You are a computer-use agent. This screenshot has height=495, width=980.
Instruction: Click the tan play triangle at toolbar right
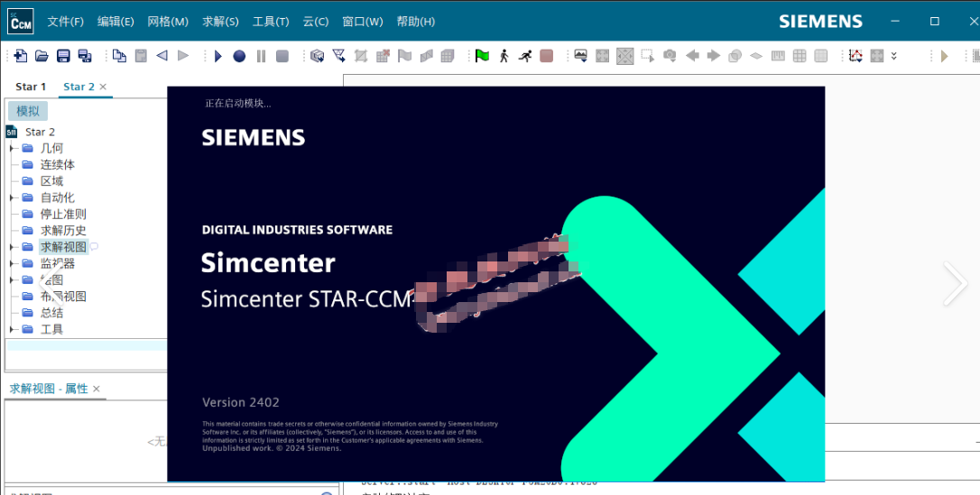(x=945, y=56)
